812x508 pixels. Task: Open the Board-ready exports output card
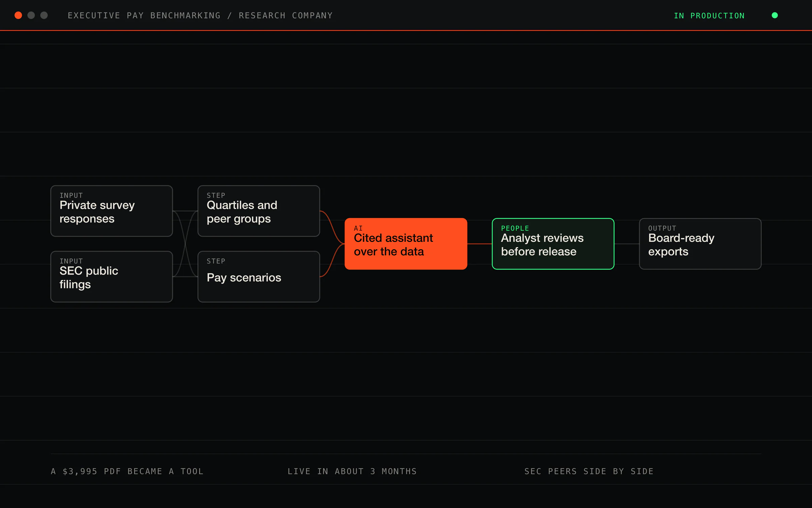click(x=700, y=244)
